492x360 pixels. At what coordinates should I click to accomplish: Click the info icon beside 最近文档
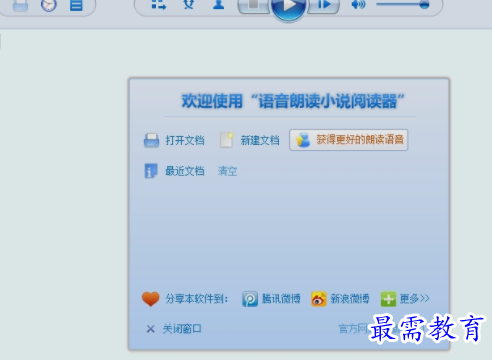[x=151, y=171]
